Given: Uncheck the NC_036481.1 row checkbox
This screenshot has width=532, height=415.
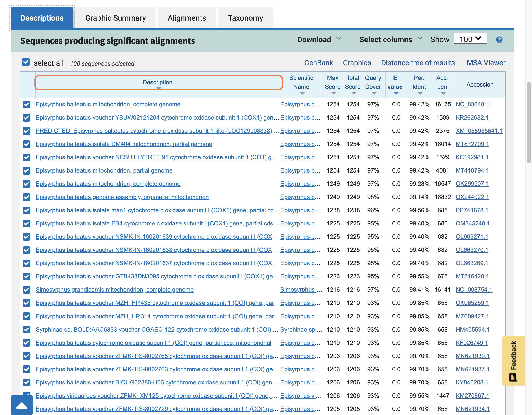Looking at the screenshot, I should click(26, 105).
